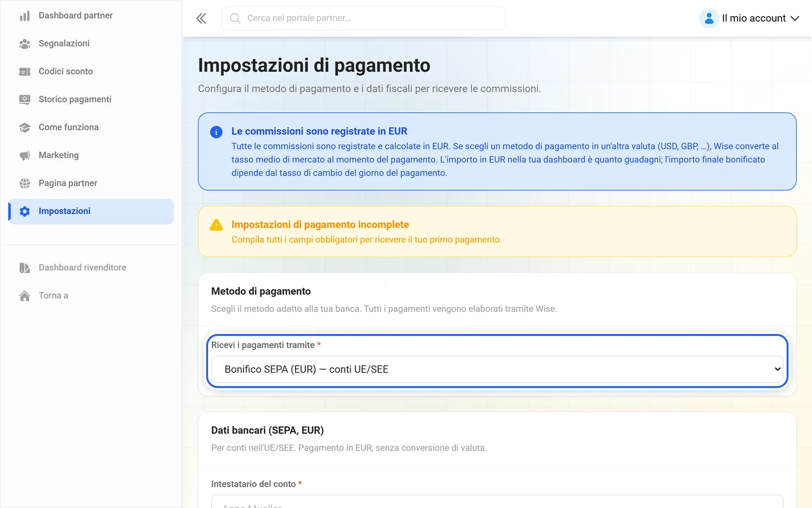Open Codici sconto page

pyautogui.click(x=91, y=72)
